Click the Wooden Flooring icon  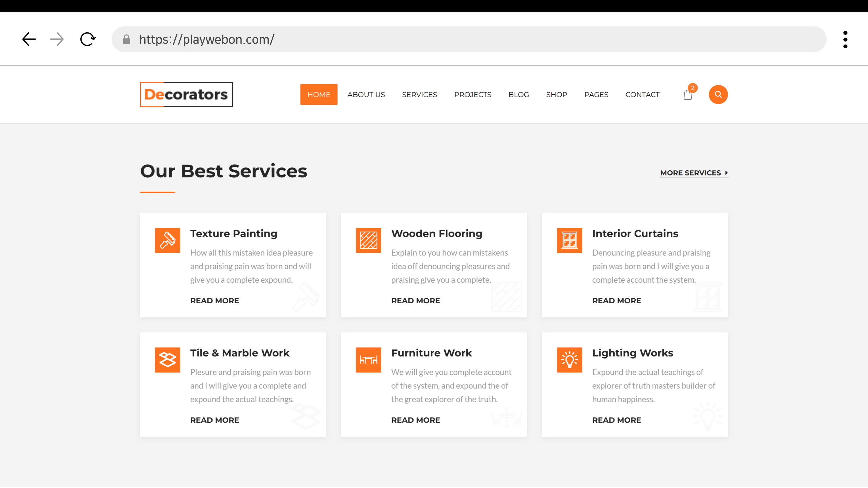coord(368,241)
